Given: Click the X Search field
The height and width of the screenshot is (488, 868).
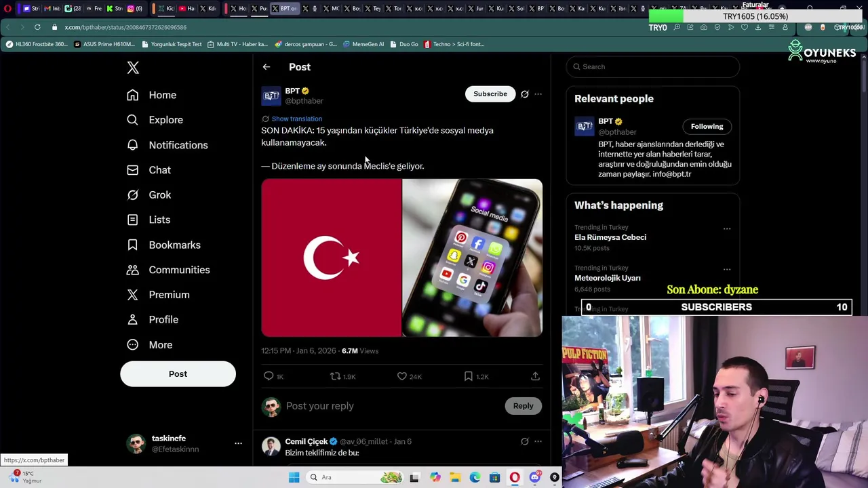Looking at the screenshot, I should click(653, 66).
